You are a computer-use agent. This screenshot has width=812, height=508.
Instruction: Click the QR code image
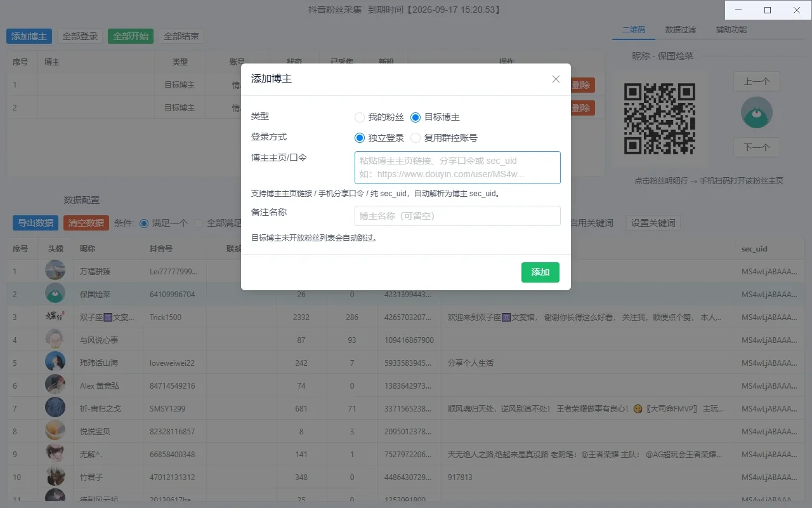[x=660, y=119]
